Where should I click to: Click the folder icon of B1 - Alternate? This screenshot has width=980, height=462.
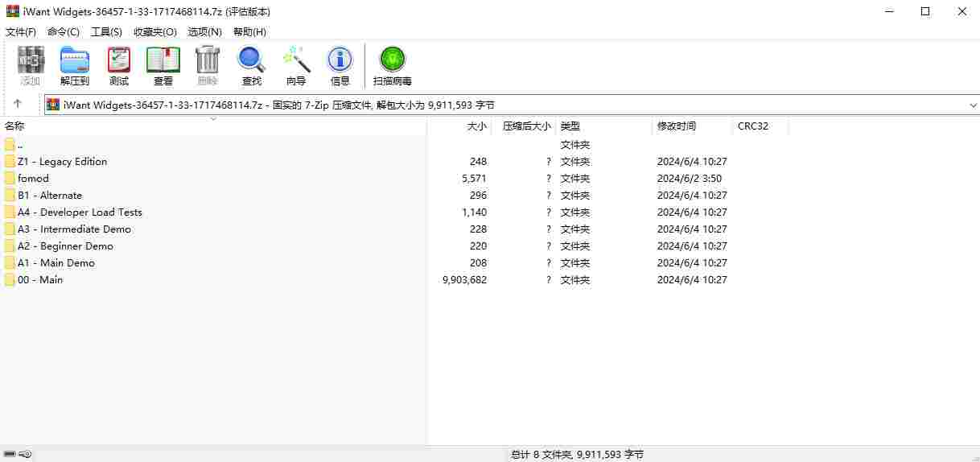10,196
